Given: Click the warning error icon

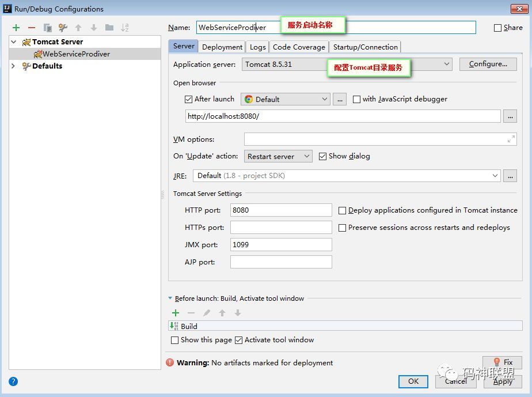Looking at the screenshot, I should [x=170, y=362].
